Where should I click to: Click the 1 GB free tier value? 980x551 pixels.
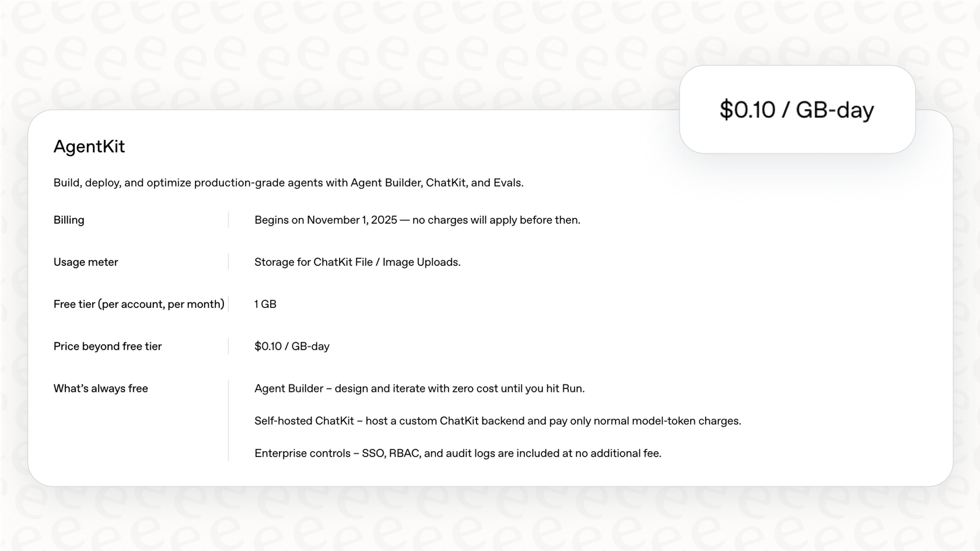click(265, 304)
